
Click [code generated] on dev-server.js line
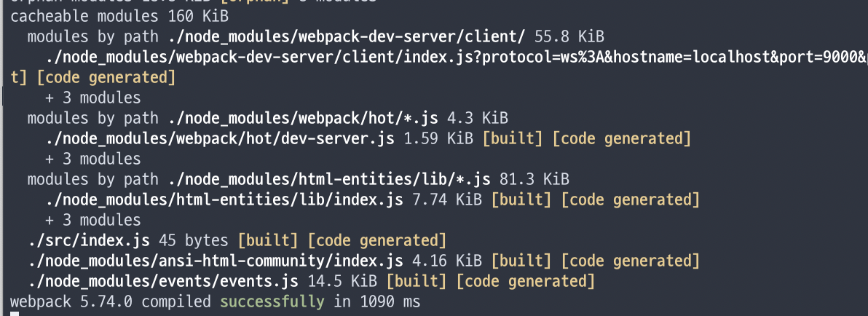tap(621, 139)
